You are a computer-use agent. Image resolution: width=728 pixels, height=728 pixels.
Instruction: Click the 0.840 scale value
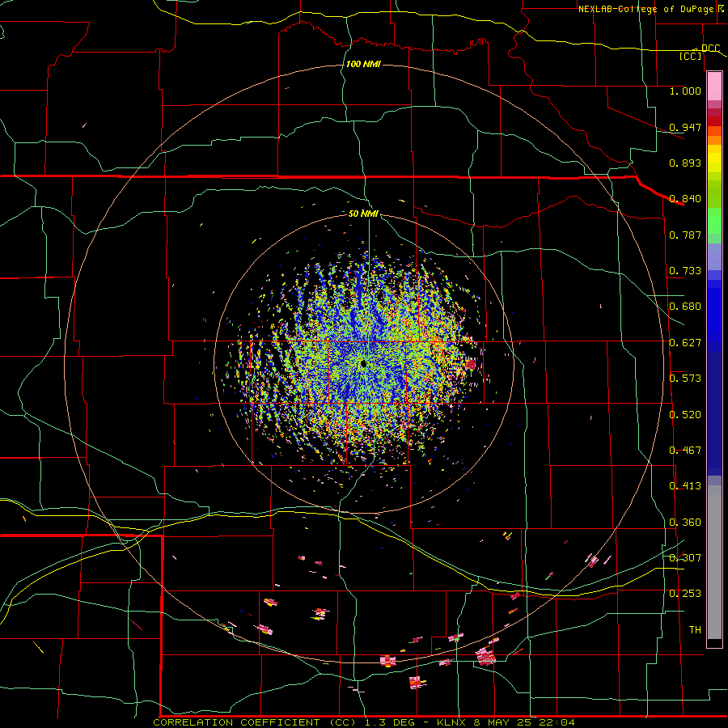[685, 199]
